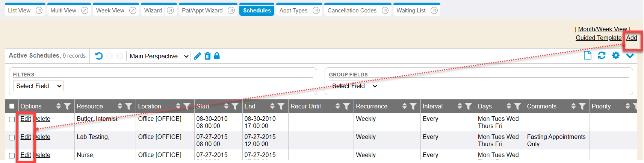Click the undo/reset perspective icon
Image resolution: width=644 pixels, height=163 pixels.
[99, 56]
